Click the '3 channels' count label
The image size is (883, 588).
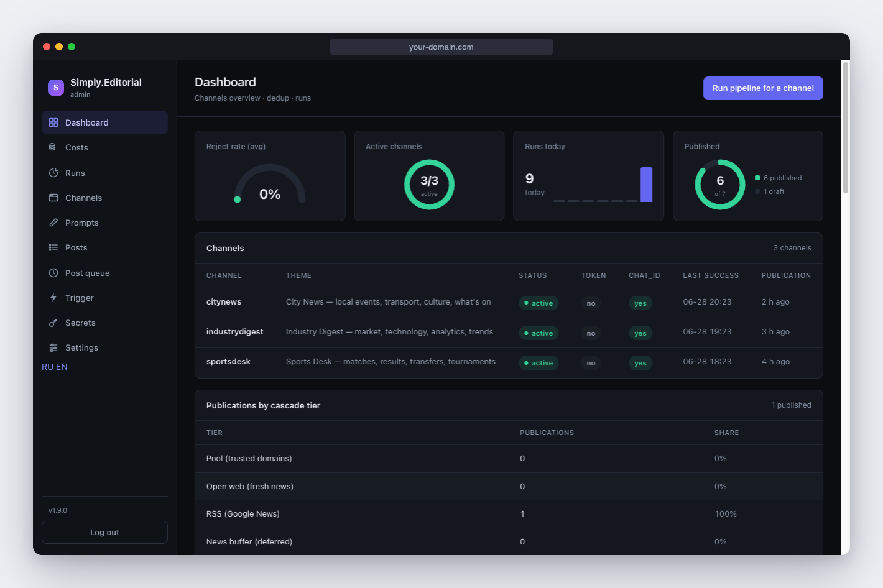tap(792, 248)
